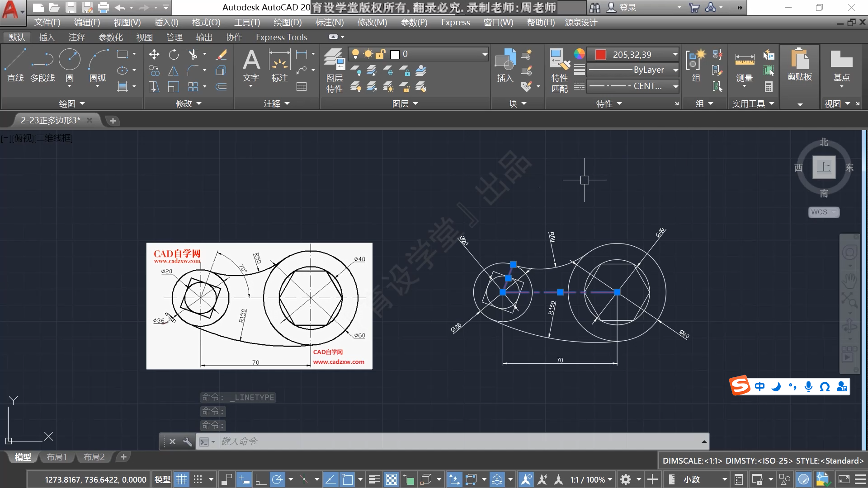
Task: Select the Line (直线) tool
Action: 15,66
